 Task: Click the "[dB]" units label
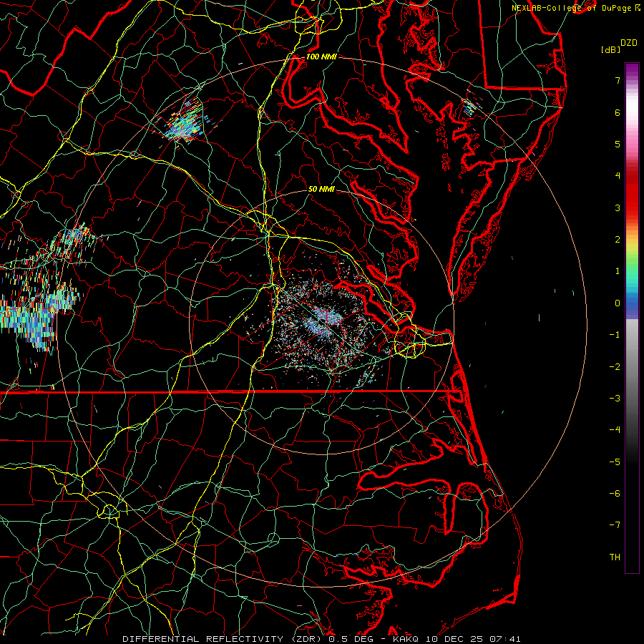click(x=611, y=49)
